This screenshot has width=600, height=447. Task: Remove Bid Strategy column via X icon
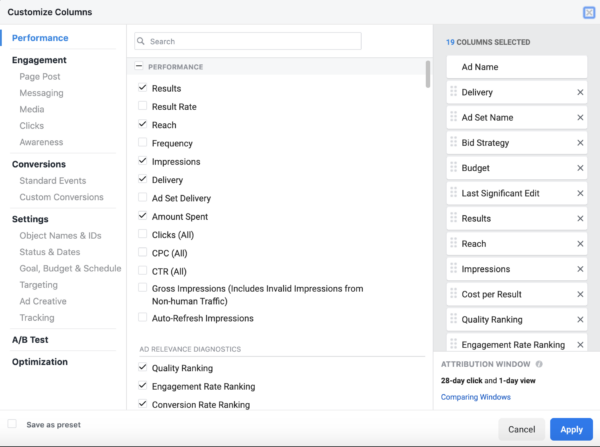tap(580, 143)
